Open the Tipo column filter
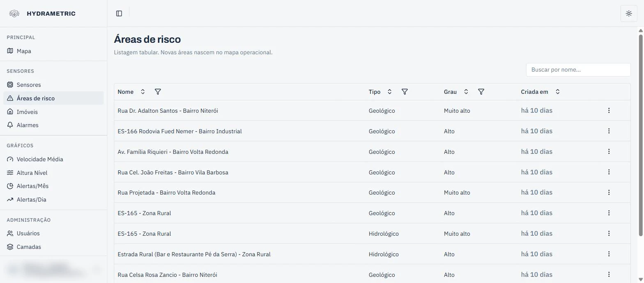Image resolution: width=644 pixels, height=283 pixels. click(405, 92)
